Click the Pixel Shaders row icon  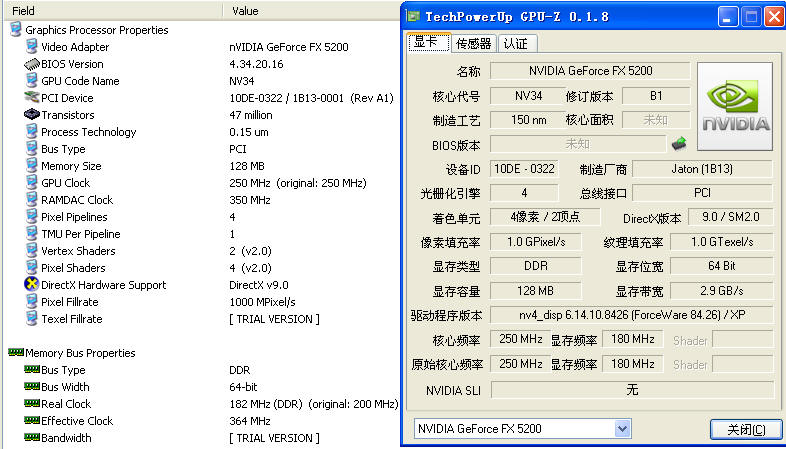pyautogui.click(x=32, y=268)
